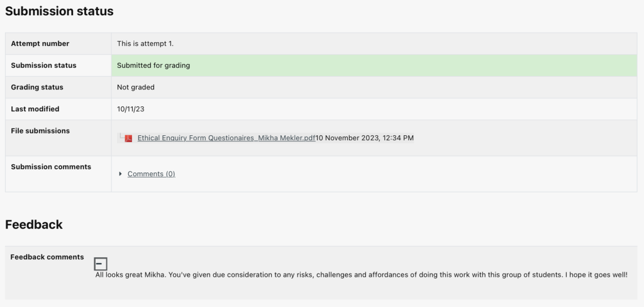The width and height of the screenshot is (644, 307).
Task: Expand Comments with the disclosure triangle
Action: point(120,174)
